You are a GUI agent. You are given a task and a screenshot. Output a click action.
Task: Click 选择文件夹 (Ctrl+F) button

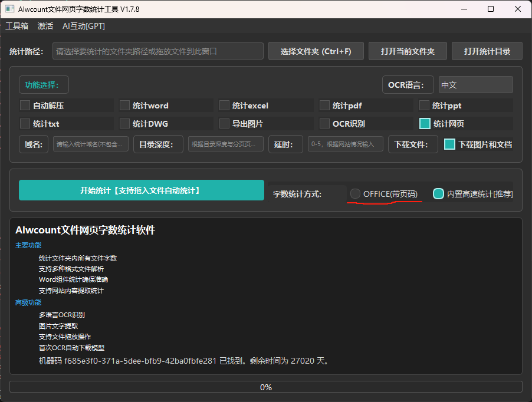tap(316, 51)
